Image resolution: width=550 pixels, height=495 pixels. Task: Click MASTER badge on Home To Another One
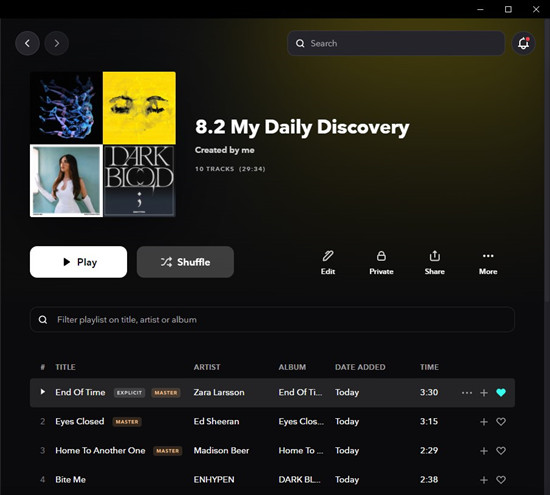[168, 451]
